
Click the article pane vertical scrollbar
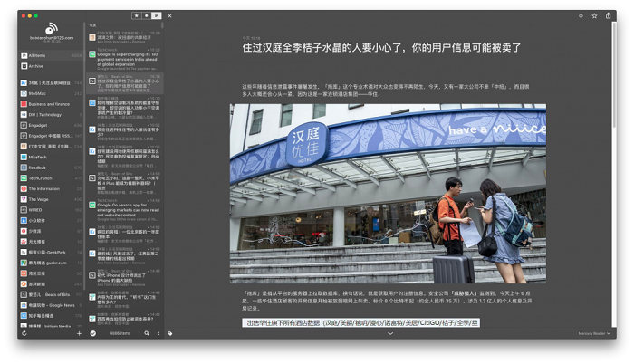click(x=614, y=75)
